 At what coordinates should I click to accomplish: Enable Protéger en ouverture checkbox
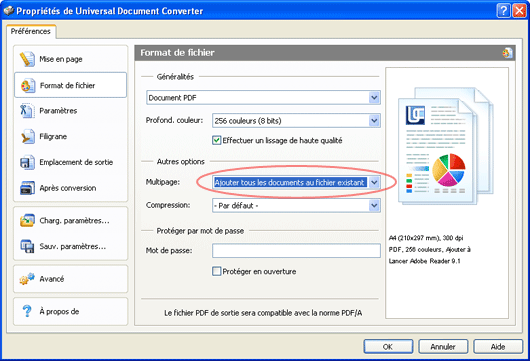pos(216,271)
